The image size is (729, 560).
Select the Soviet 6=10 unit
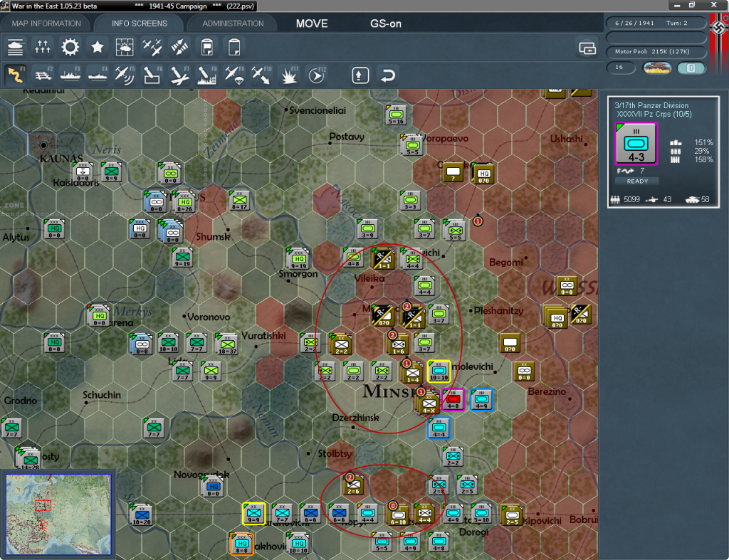[x=399, y=514]
